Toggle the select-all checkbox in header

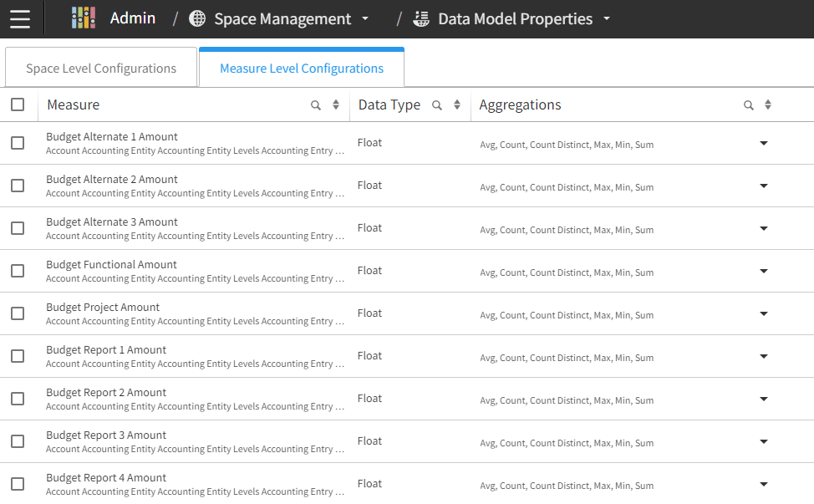tap(18, 104)
